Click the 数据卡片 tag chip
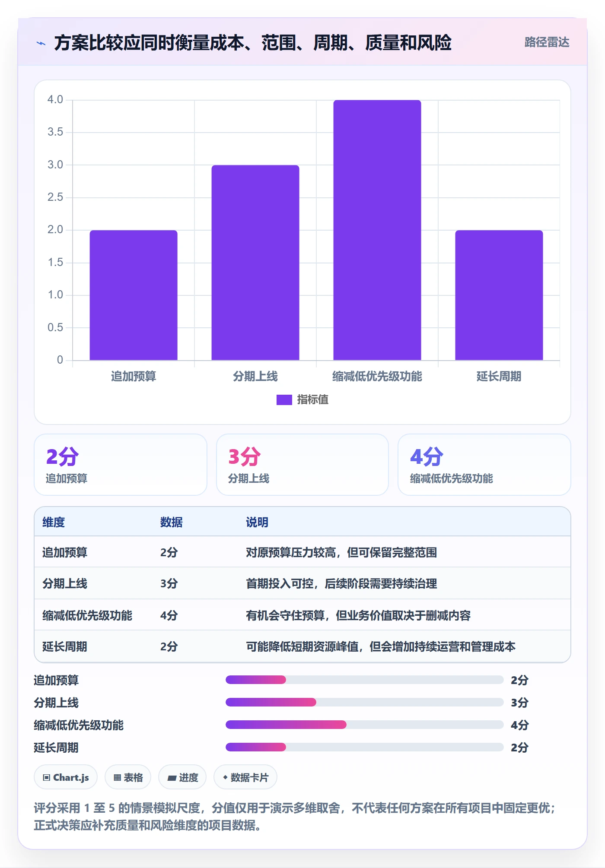605x868 pixels. [245, 777]
